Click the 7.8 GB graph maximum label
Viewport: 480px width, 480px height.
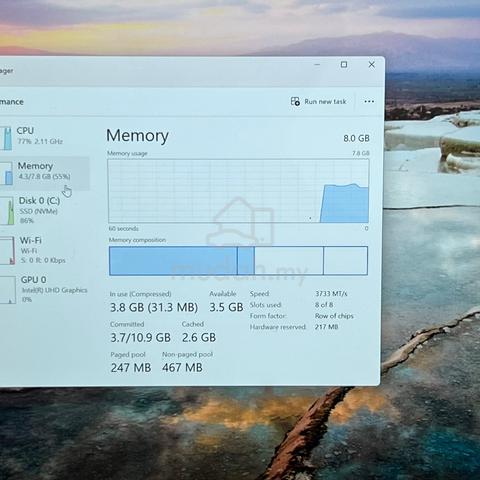click(361, 153)
